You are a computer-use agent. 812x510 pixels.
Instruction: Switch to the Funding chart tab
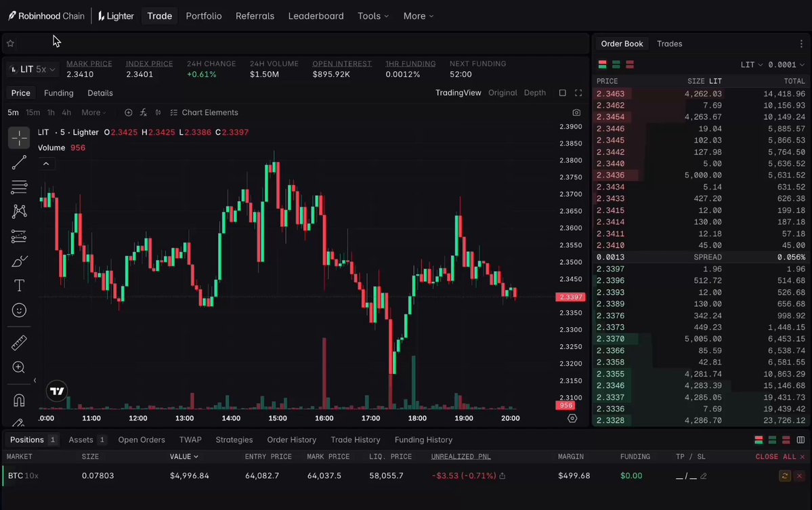pos(58,93)
